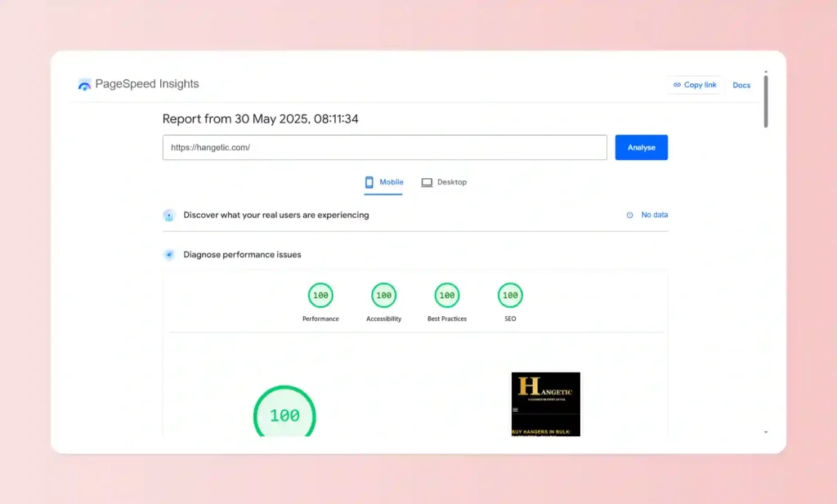Click the diagnose performance issues icon
This screenshot has height=504, width=837.
(168, 254)
